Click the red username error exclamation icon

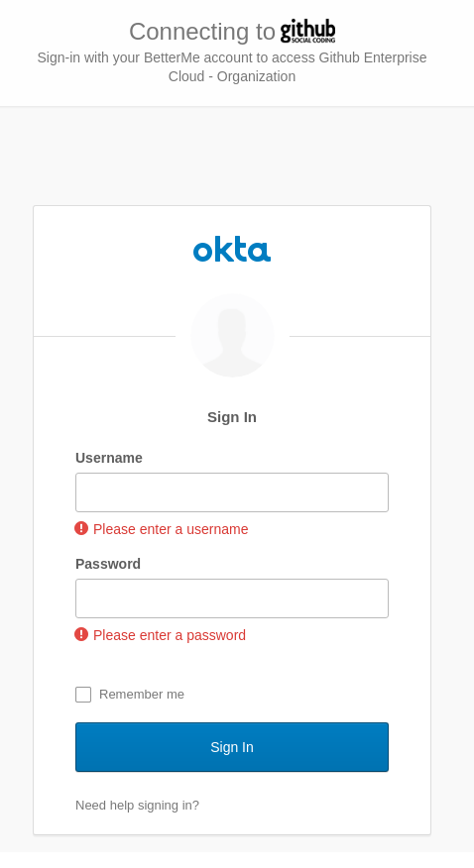(81, 528)
